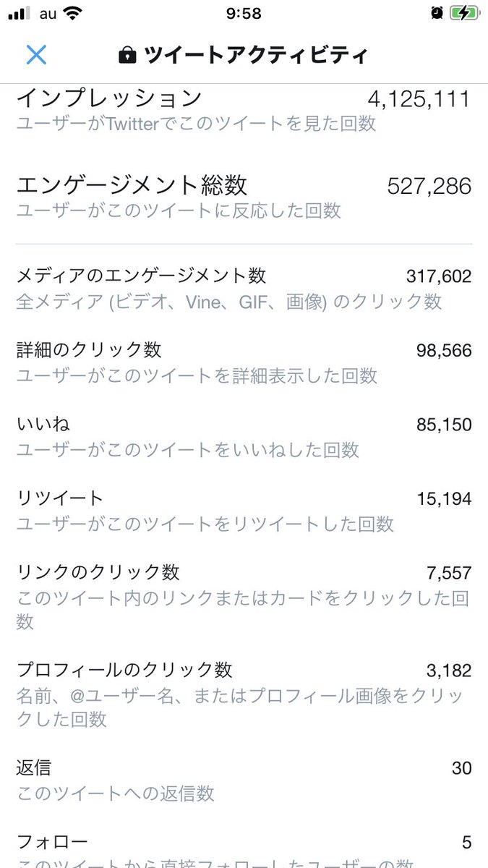
Task: Tap the ツイートアクティビティ title
Action: (256, 55)
